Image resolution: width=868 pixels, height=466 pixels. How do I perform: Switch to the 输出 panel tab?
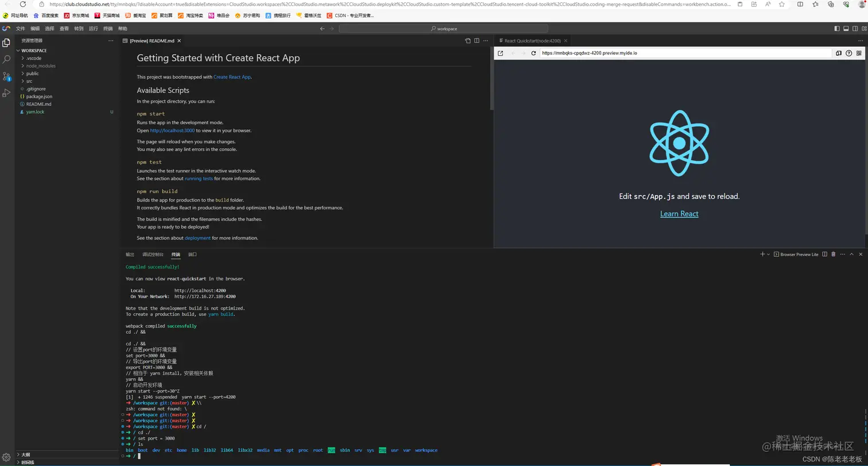coord(130,254)
